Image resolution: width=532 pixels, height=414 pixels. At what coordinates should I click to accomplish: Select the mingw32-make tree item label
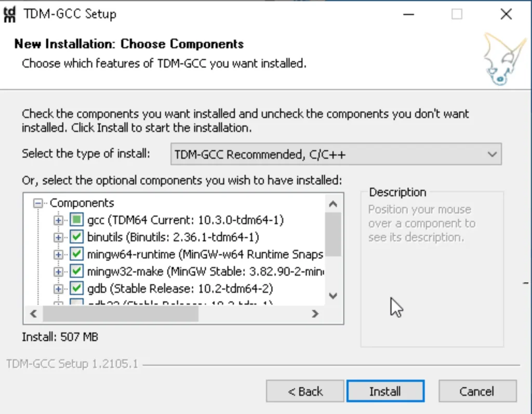pos(205,272)
